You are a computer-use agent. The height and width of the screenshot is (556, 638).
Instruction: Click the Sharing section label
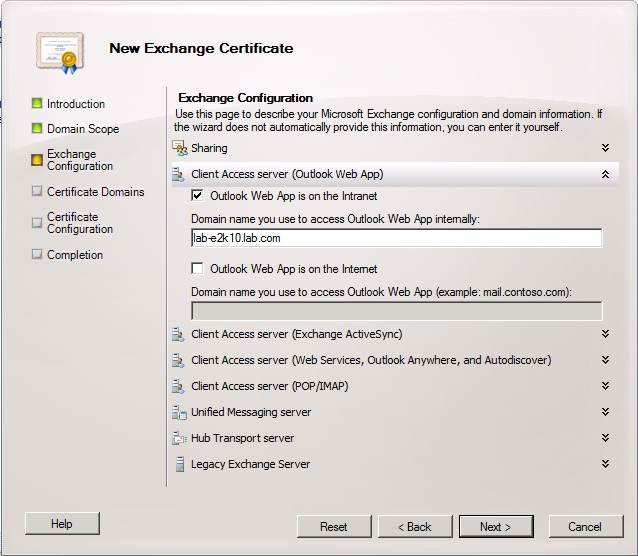click(209, 148)
